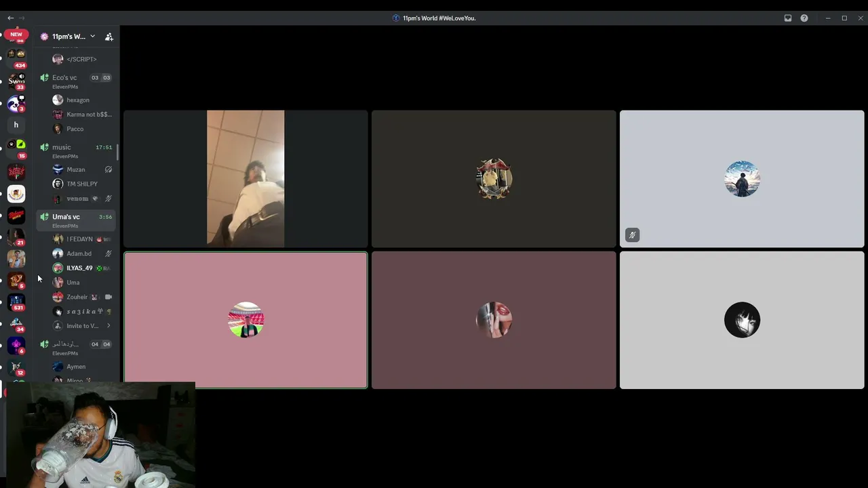Open the server with badge 531
Image resolution: width=868 pixels, height=488 pixels.
[16, 302]
